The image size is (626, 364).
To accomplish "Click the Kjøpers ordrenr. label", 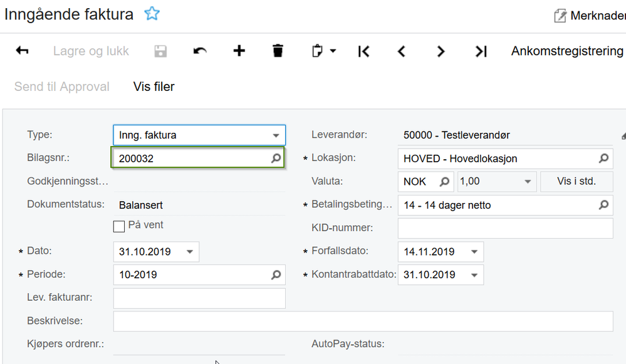I will point(65,344).
